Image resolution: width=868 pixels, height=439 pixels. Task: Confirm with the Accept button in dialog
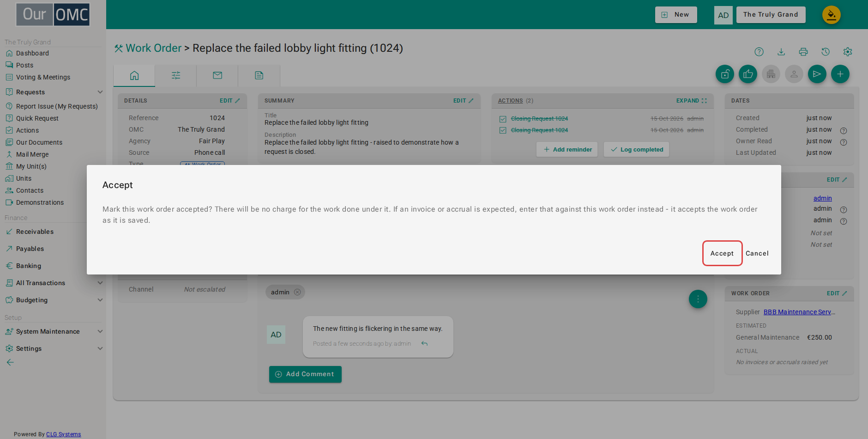pos(722,253)
